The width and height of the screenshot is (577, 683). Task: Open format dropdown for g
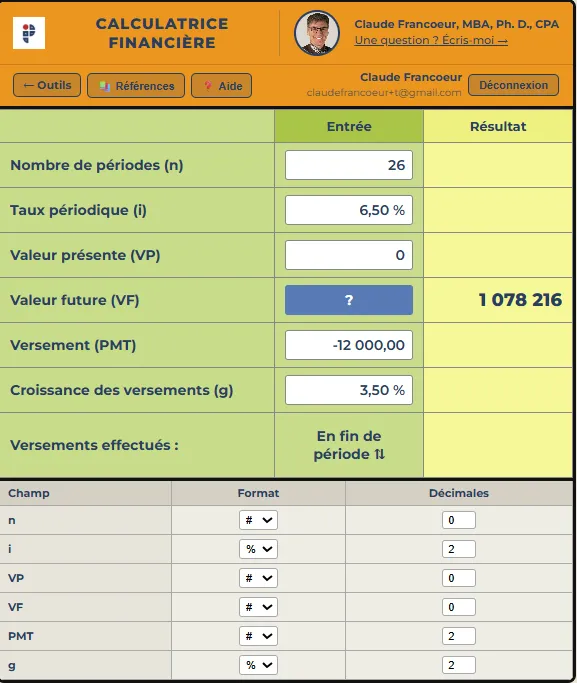tap(258, 665)
